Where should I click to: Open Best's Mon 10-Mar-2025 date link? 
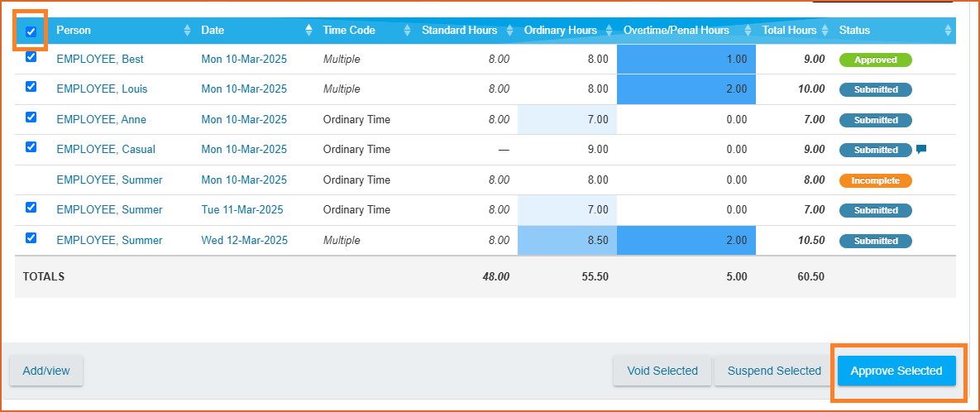244,60
